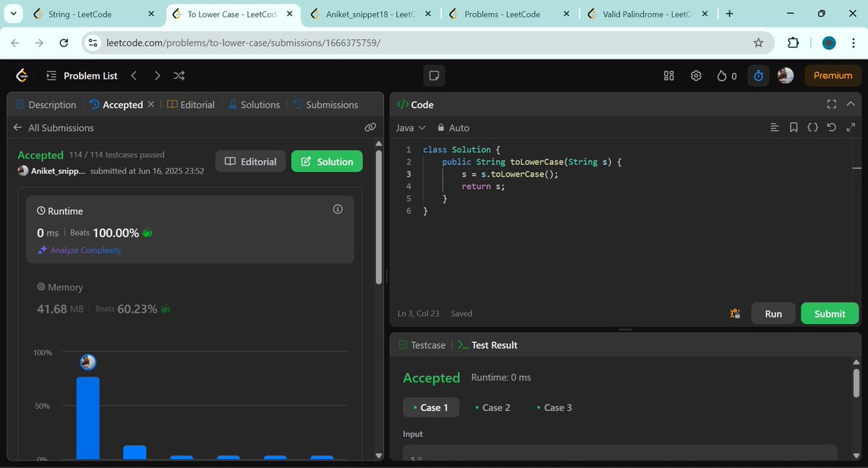Go to previous problem arrow
Image resolution: width=868 pixels, height=468 pixels.
click(134, 75)
